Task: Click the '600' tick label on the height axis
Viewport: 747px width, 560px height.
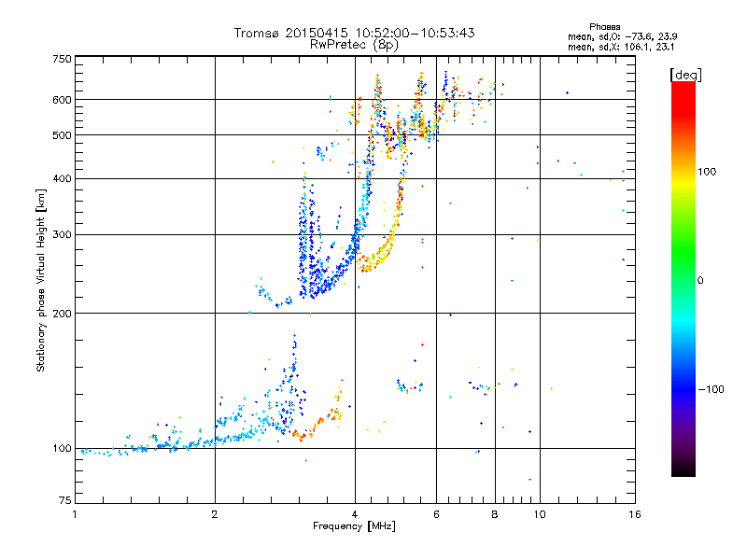Action: [x=63, y=100]
